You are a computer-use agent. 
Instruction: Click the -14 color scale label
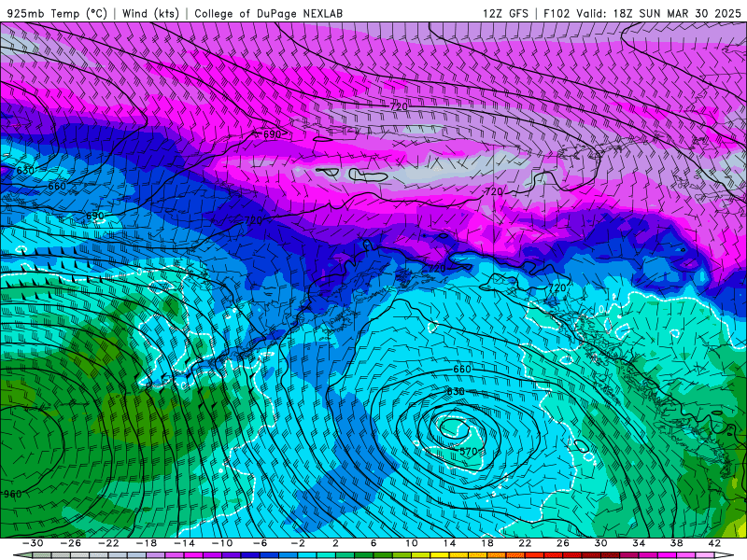[x=184, y=543]
